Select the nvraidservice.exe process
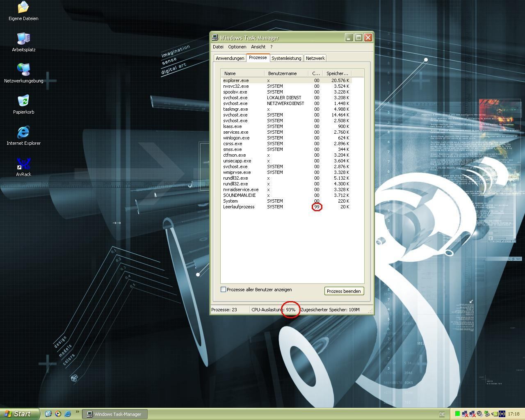 pos(286,189)
